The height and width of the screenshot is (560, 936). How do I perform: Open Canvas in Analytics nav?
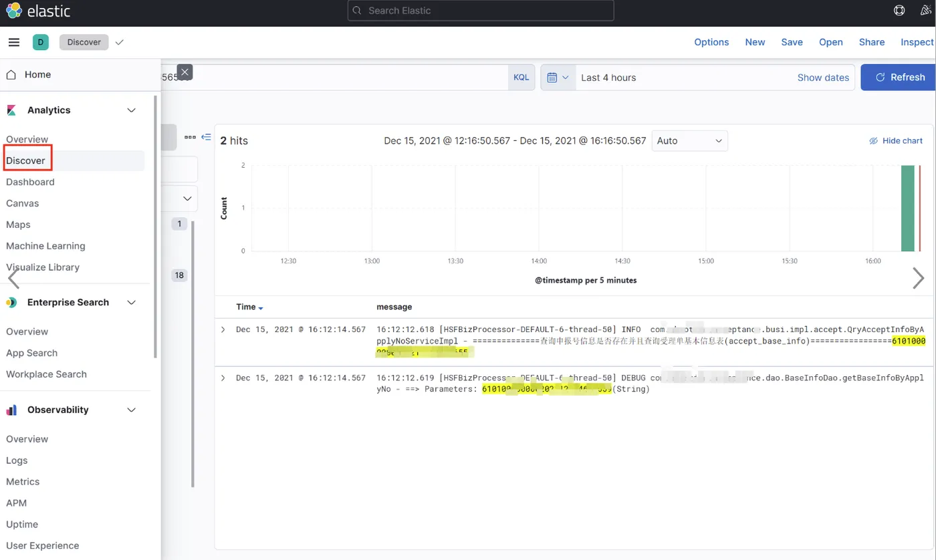(x=23, y=203)
